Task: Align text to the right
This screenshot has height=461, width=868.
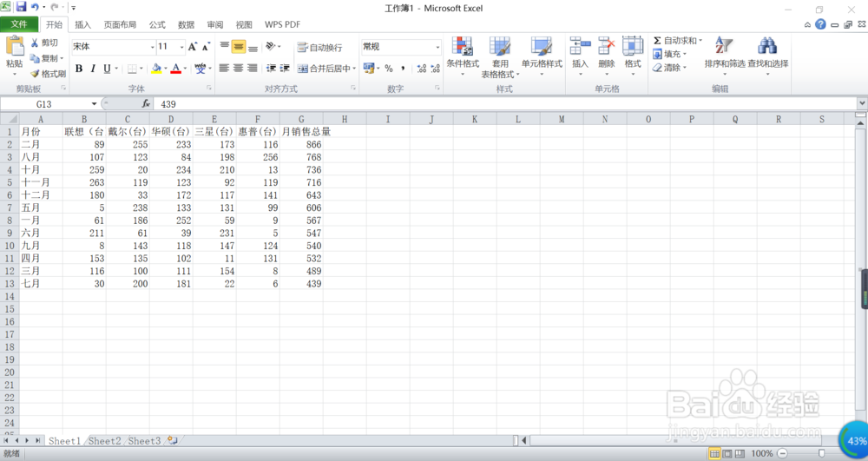Action: (x=253, y=68)
